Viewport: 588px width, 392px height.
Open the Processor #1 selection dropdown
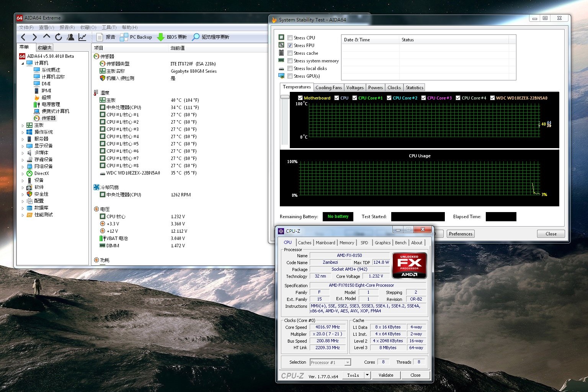(348, 362)
